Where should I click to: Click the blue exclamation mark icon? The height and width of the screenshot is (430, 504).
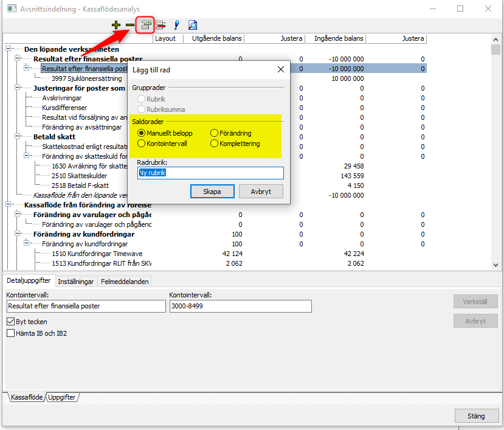coord(176,25)
